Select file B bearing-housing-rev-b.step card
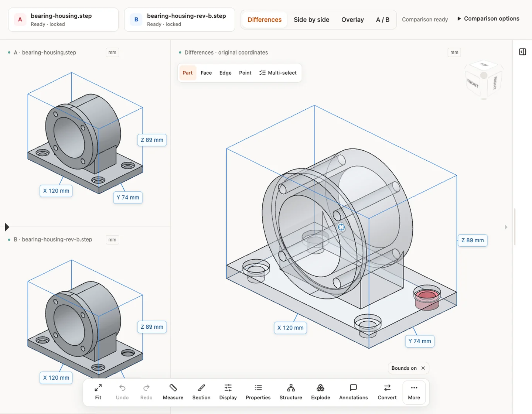 pos(180,20)
